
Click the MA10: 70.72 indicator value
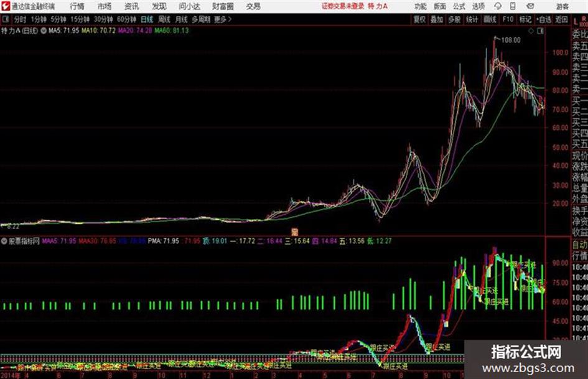click(x=99, y=30)
